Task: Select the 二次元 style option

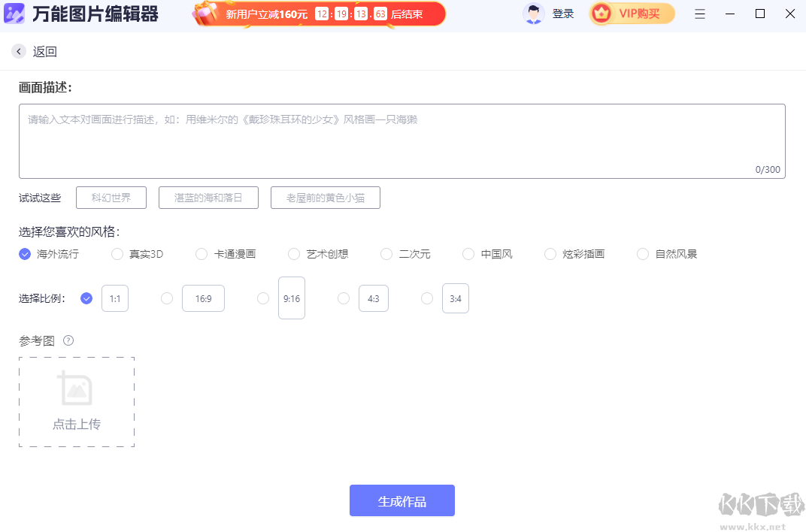Action: 386,254
